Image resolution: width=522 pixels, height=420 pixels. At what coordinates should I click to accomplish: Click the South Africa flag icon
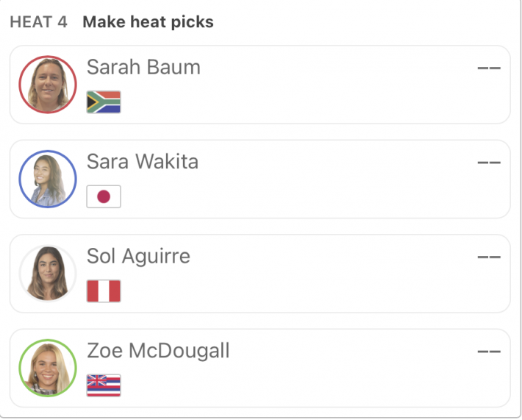click(x=104, y=102)
